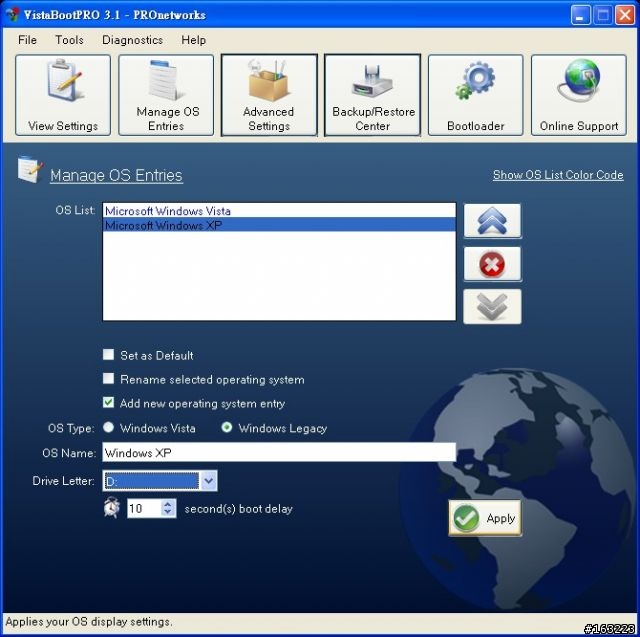Image resolution: width=640 pixels, height=637 pixels.
Task: Select Windows Legacy OS type
Action: [227, 427]
